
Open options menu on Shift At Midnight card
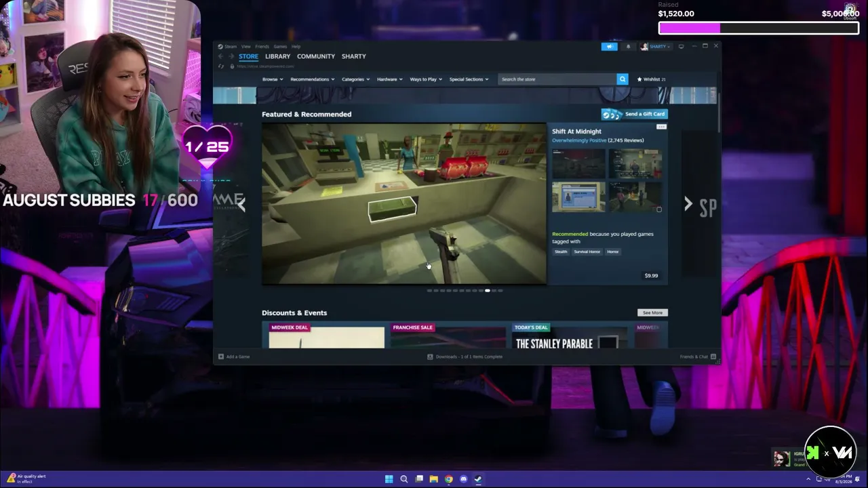point(661,127)
